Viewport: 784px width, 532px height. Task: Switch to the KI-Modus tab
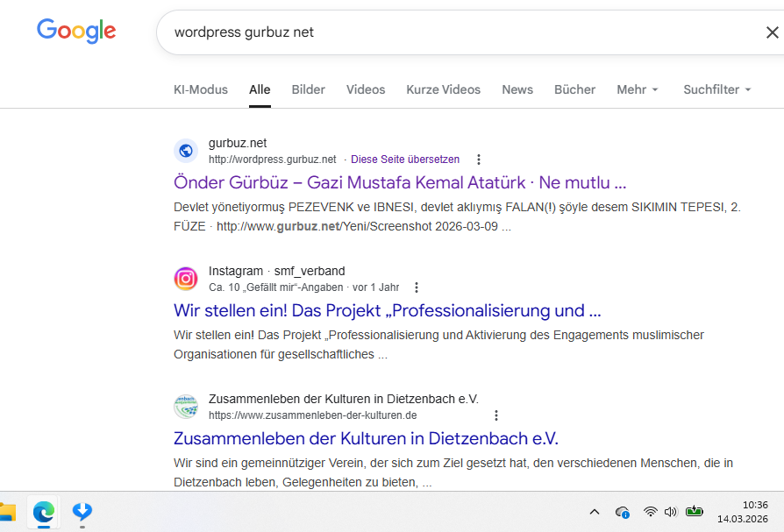(201, 89)
